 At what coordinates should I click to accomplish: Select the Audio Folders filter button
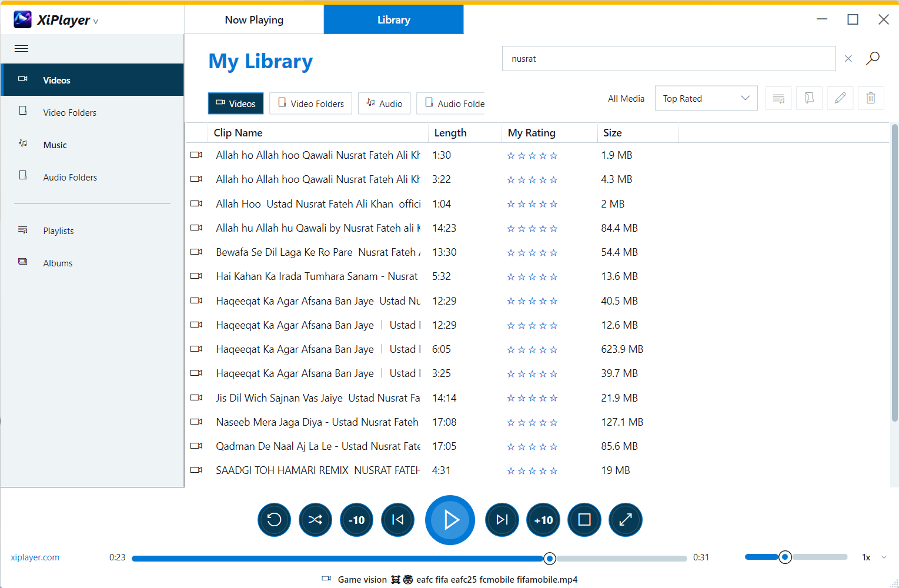click(x=451, y=103)
